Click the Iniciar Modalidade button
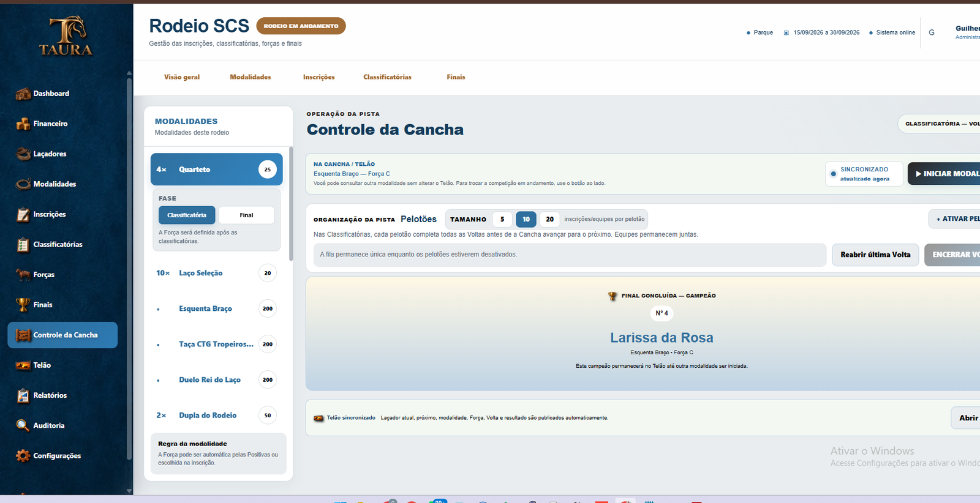The width and height of the screenshot is (980, 503). click(x=944, y=174)
